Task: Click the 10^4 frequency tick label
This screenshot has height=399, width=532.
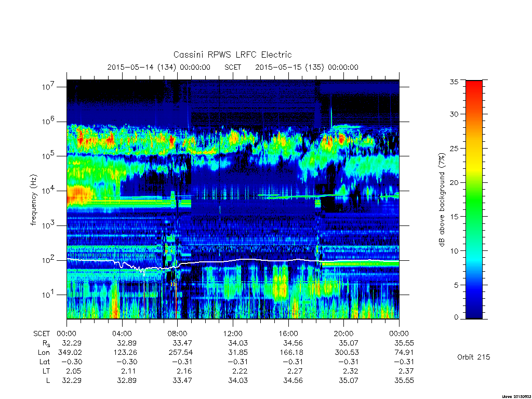Action: (49, 191)
